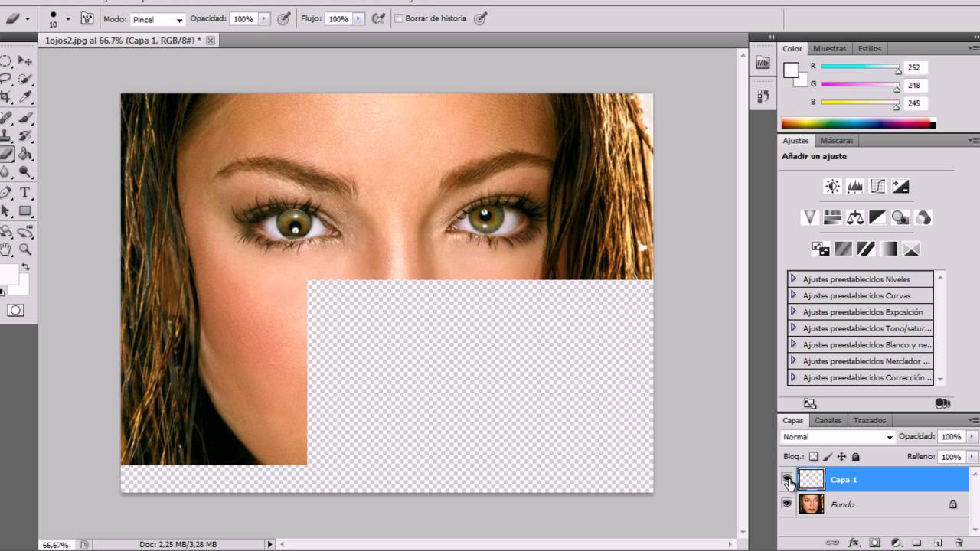980x551 pixels.
Task: Toggle Quick Mask mode
Action: click(15, 310)
